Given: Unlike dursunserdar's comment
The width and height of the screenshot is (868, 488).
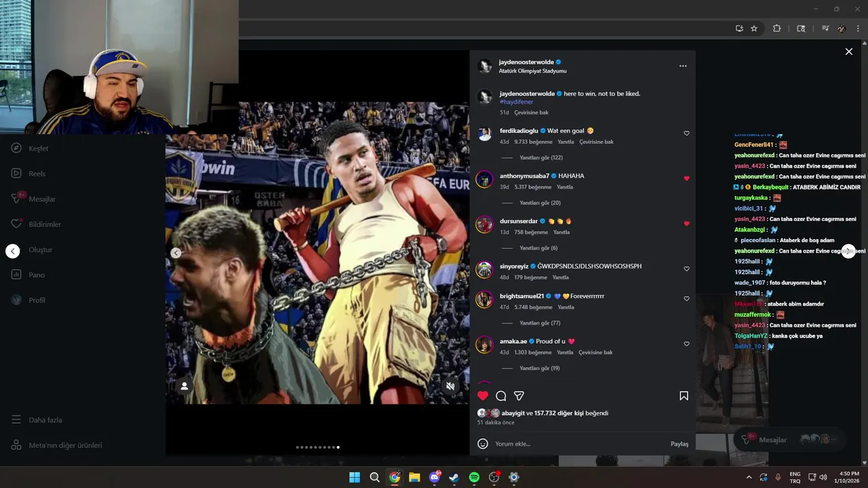Looking at the screenshot, I should point(686,224).
